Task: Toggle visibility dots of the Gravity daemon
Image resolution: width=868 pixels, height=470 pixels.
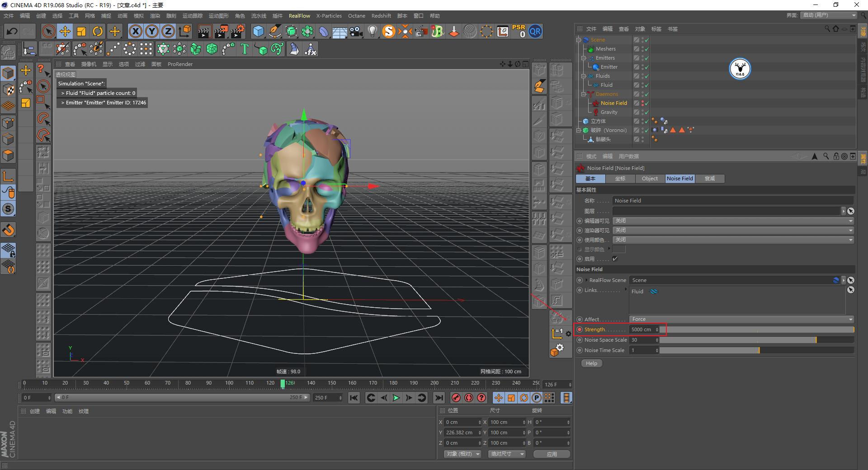Action: click(x=642, y=112)
